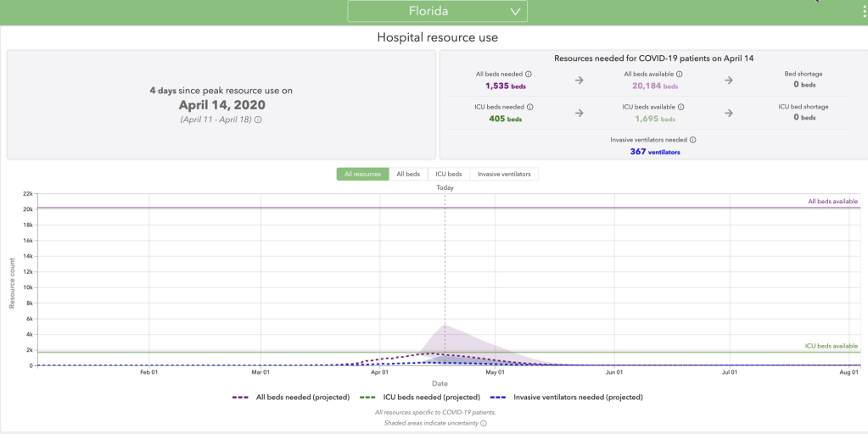Click info icon beside ICU beds available
This screenshot has width=868, height=434.
point(680,107)
